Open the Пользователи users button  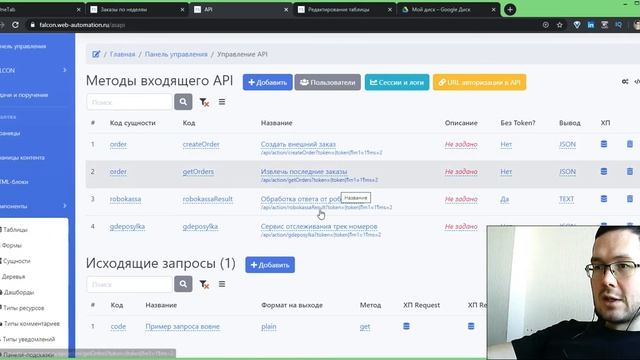pos(327,82)
